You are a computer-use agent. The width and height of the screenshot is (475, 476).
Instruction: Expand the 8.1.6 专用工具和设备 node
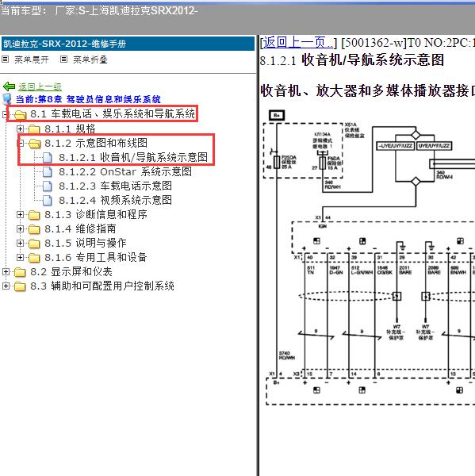click(20, 257)
